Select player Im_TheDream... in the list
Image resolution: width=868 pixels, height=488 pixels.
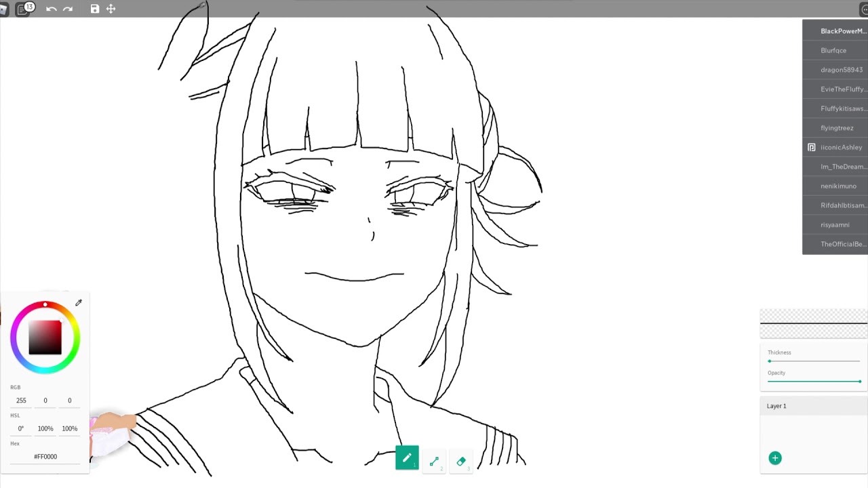835,166
